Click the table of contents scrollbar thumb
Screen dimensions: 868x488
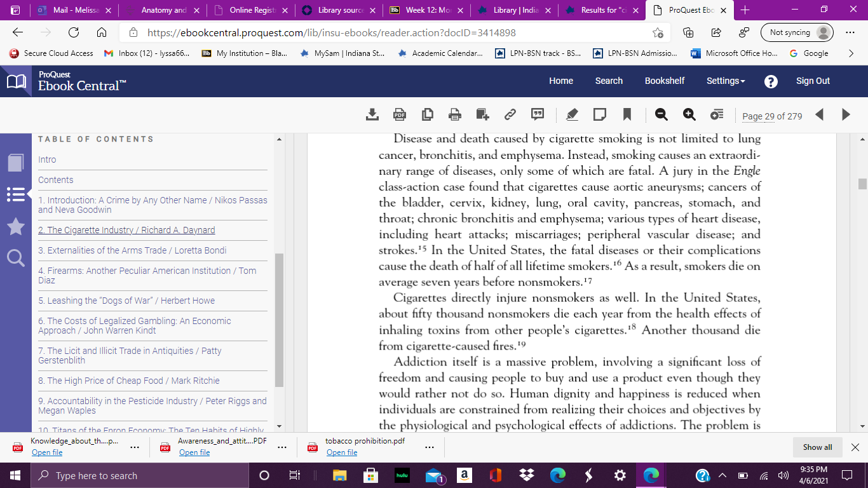click(279, 320)
